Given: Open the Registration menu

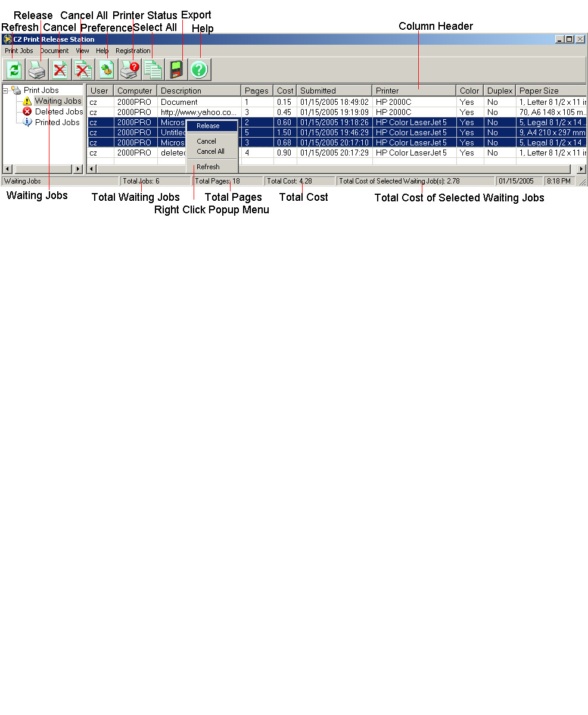Looking at the screenshot, I should (133, 51).
